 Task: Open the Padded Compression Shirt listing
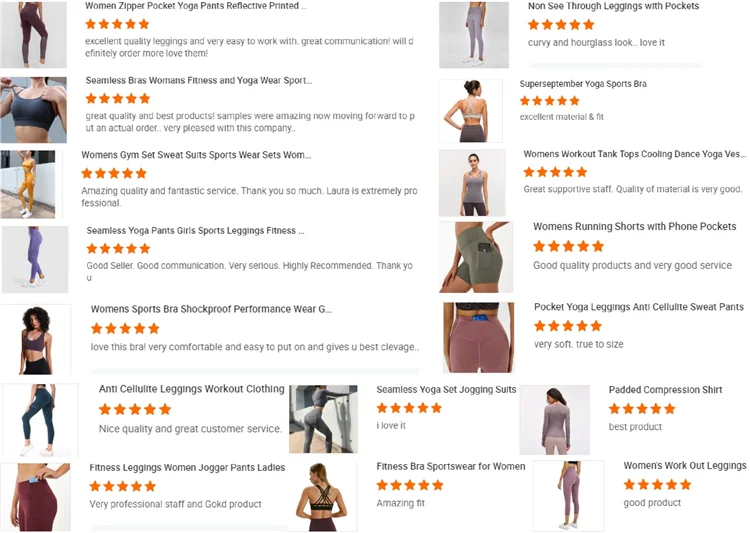click(665, 390)
